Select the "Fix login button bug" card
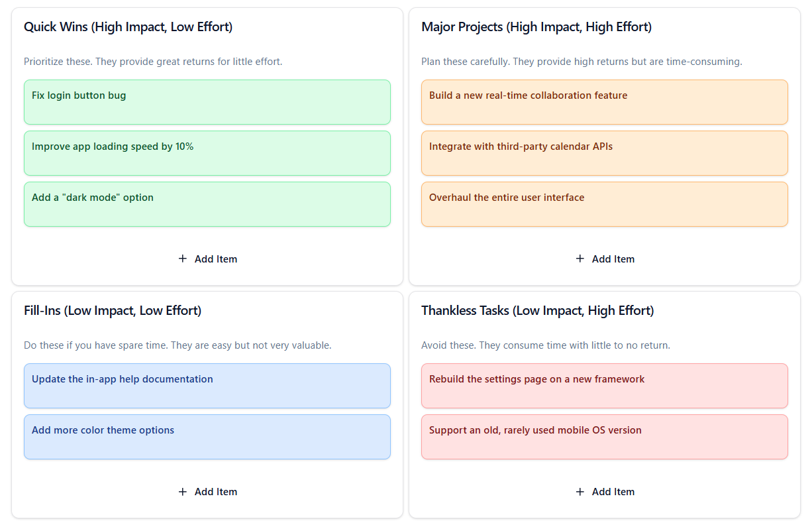The width and height of the screenshot is (812, 529). click(x=207, y=102)
